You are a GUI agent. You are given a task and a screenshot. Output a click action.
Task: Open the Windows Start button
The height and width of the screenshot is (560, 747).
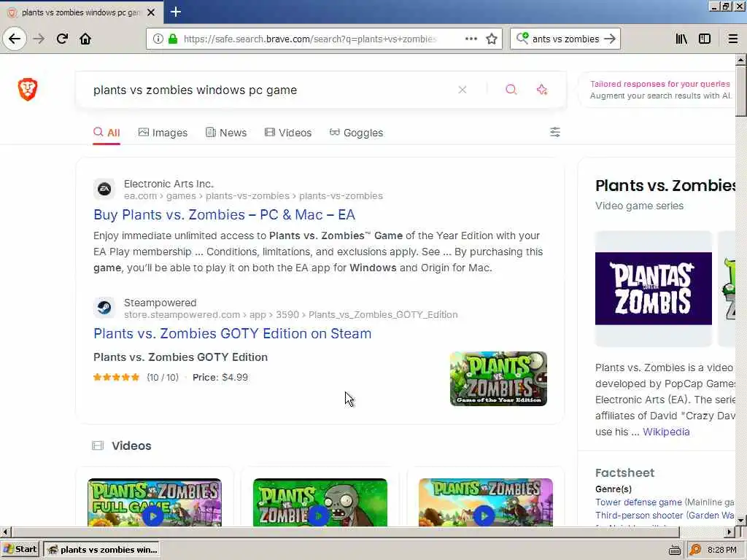20,550
